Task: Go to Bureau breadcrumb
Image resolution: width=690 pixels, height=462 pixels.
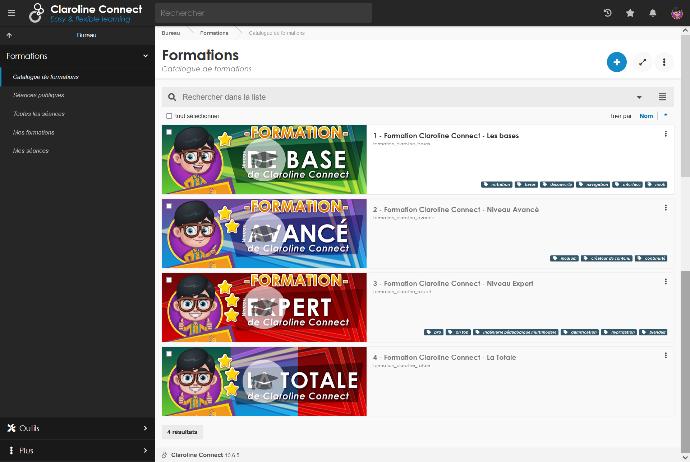Action: click(x=171, y=33)
